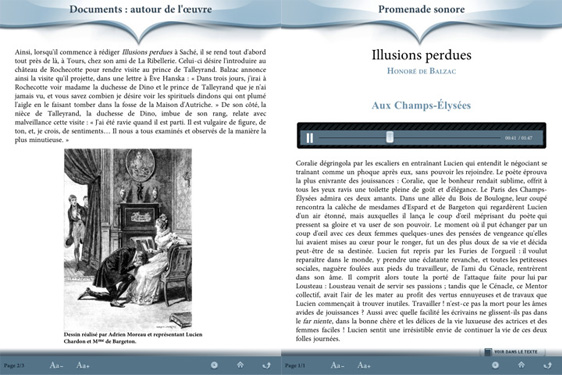Click the audio time display 00:41 / 01:47
The width and height of the screenshot is (562, 375).
pyautogui.click(x=519, y=138)
